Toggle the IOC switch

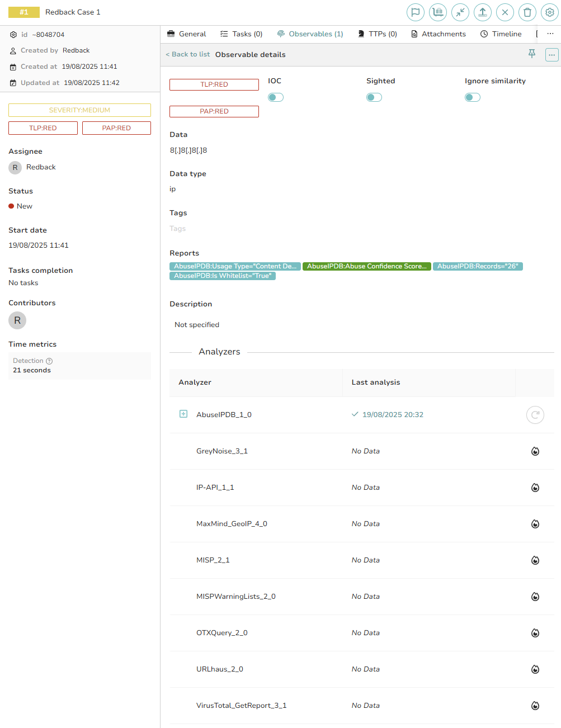(x=276, y=97)
